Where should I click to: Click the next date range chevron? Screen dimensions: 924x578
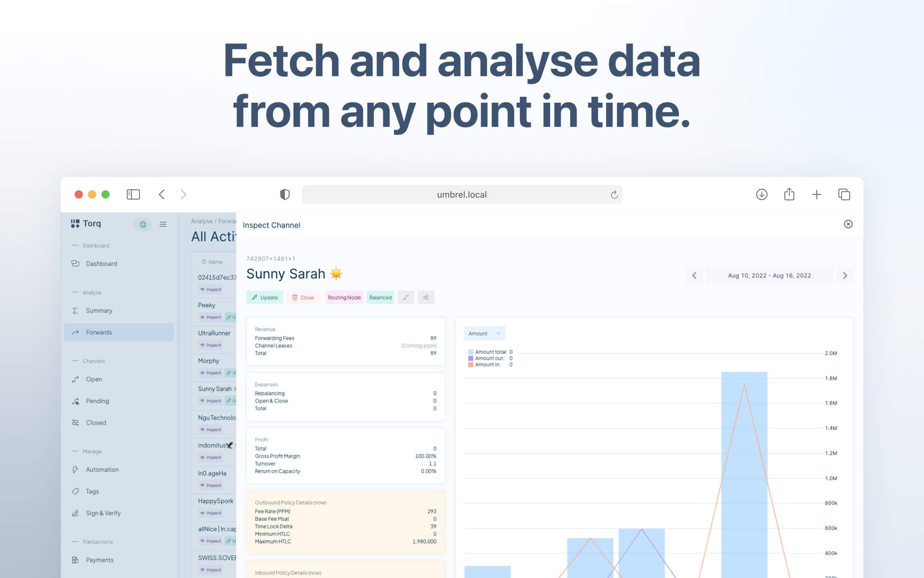click(845, 275)
